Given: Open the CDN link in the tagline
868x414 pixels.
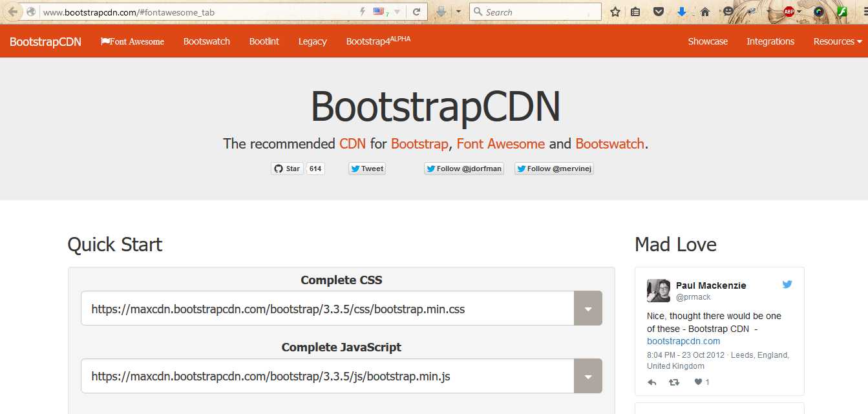Looking at the screenshot, I should 353,143.
